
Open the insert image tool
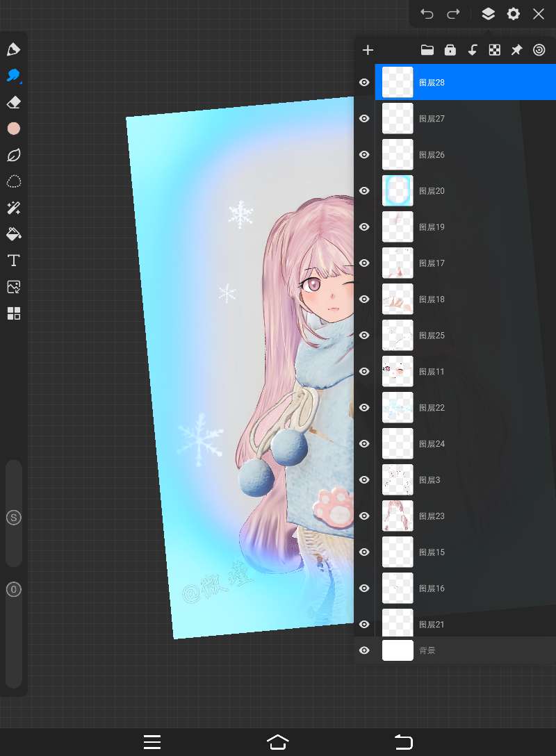pyautogui.click(x=13, y=287)
